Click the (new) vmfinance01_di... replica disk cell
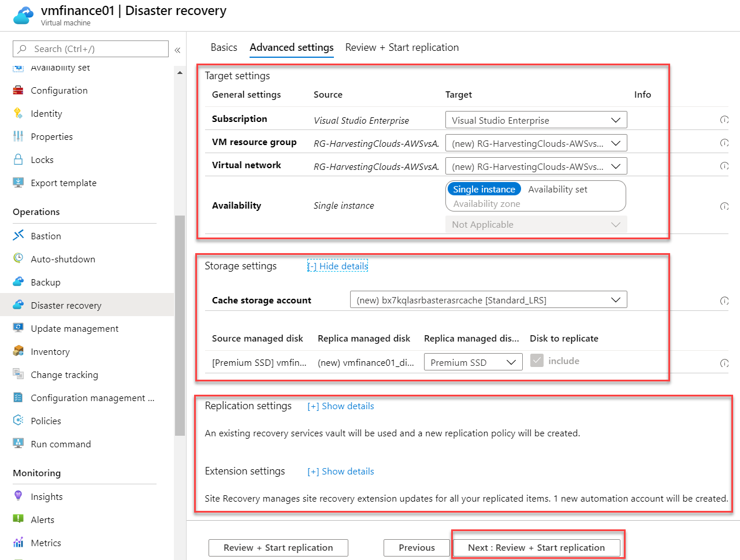Screen dimensions: 740x560 coord(366,362)
